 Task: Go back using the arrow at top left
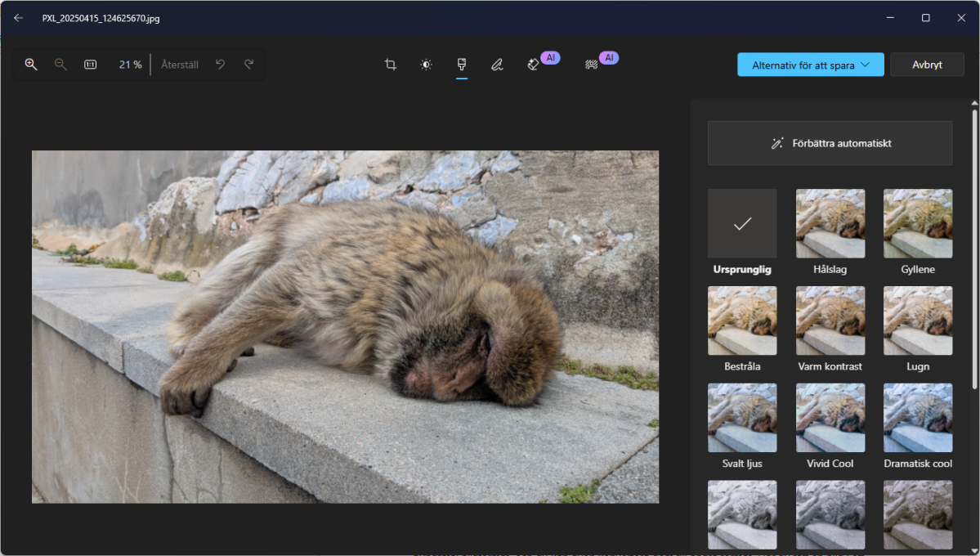18,17
